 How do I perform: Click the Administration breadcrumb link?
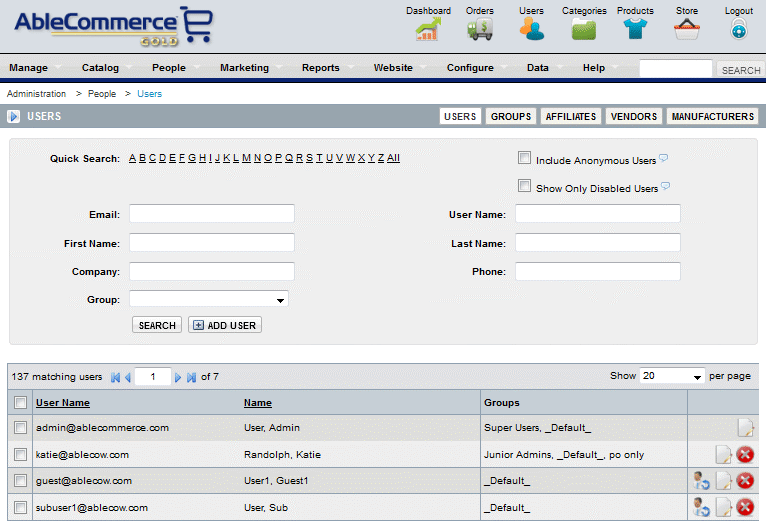(36, 93)
